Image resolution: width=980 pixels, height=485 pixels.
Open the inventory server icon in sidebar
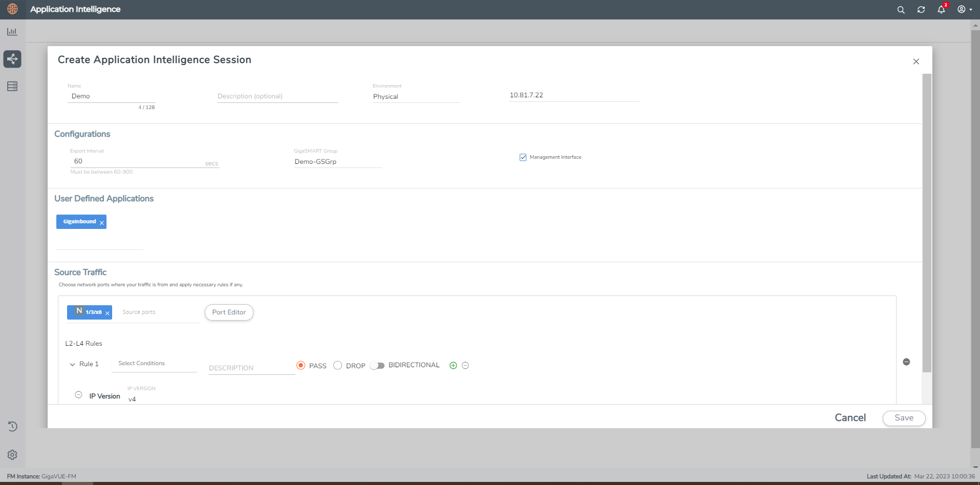[12, 86]
